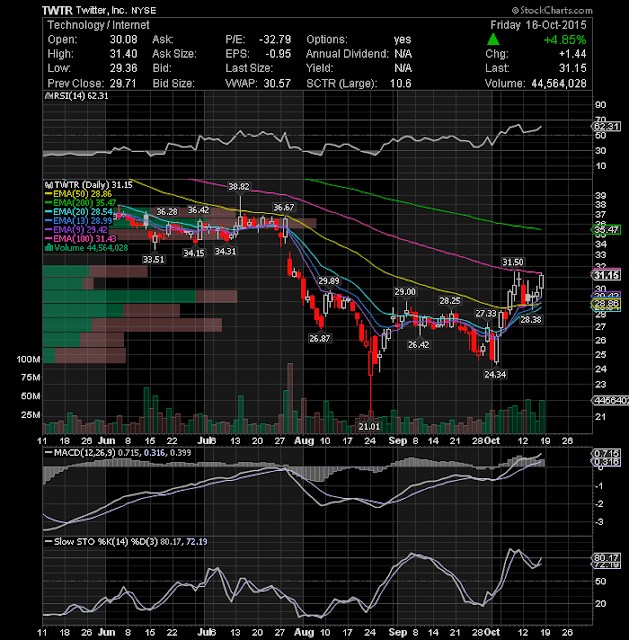The width and height of the screenshot is (629, 640).
Task: Click the Friday 16-Oct-2015 date text
Action: pyautogui.click(x=538, y=25)
